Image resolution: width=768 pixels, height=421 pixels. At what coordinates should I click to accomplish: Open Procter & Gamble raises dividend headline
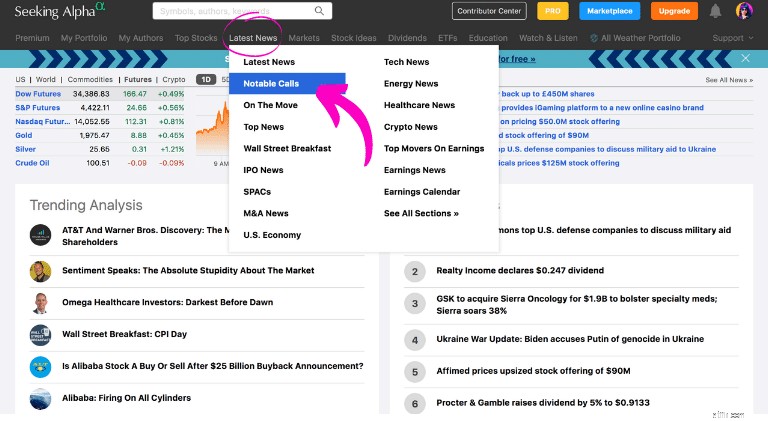coord(543,402)
